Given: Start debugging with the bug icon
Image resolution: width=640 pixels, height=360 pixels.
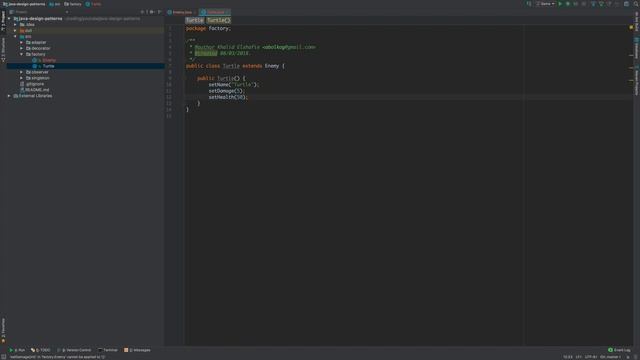Looking at the screenshot, I should pos(568,4).
